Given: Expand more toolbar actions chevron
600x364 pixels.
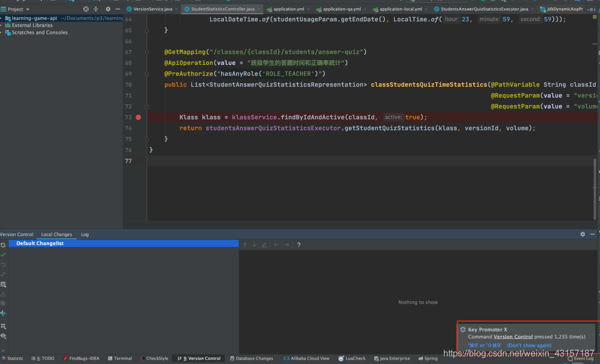Looking at the screenshot, I should click(x=3, y=350).
